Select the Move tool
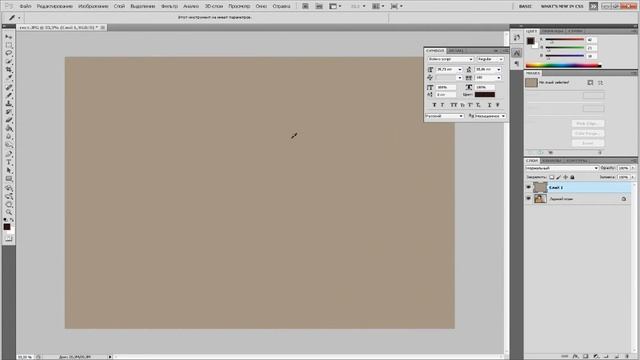Viewport: 640px width, 360px height. [9, 37]
